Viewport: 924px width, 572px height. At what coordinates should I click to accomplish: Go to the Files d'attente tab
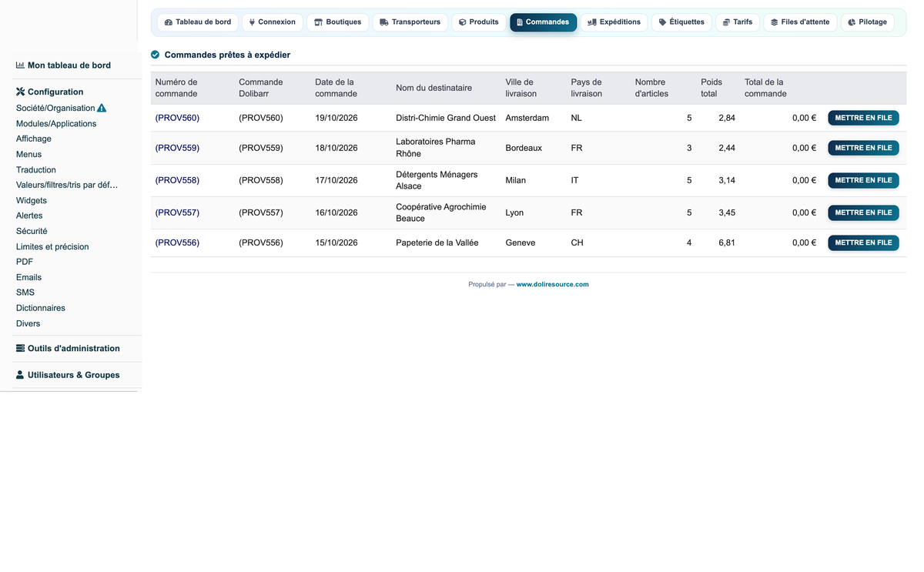click(800, 22)
